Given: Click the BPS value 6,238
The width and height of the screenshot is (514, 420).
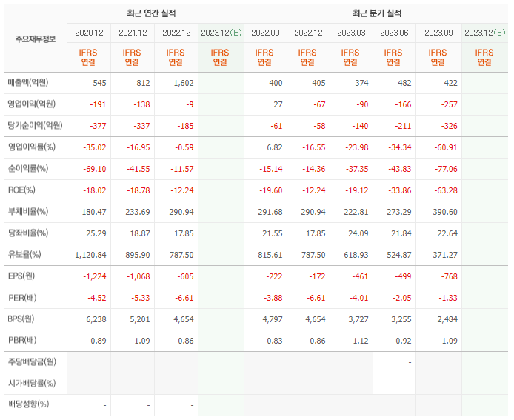Looking at the screenshot, I should [x=96, y=319].
